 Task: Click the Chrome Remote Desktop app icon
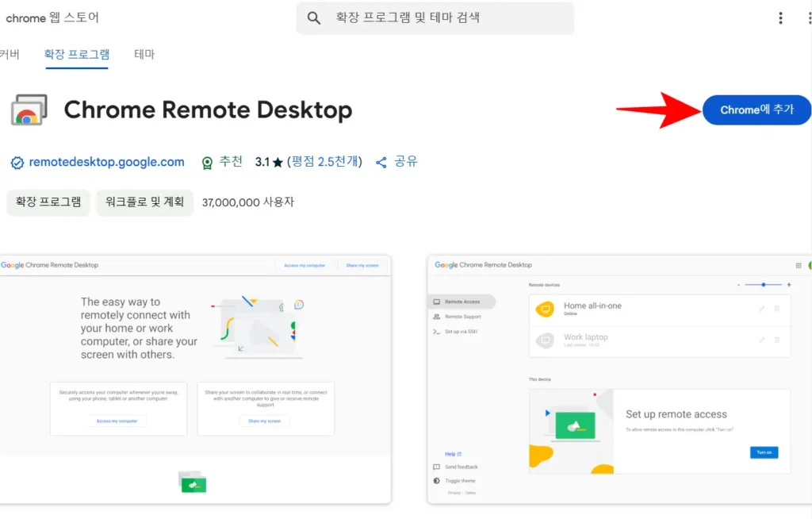click(29, 110)
